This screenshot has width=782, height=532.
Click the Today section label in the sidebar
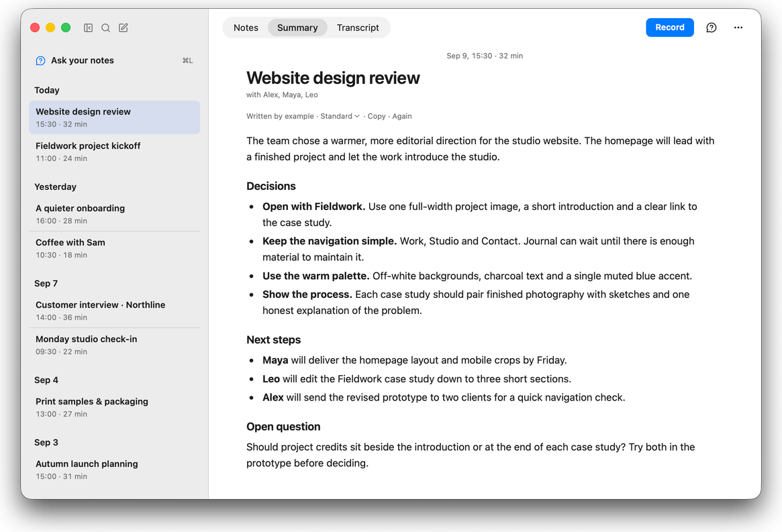pyautogui.click(x=47, y=91)
